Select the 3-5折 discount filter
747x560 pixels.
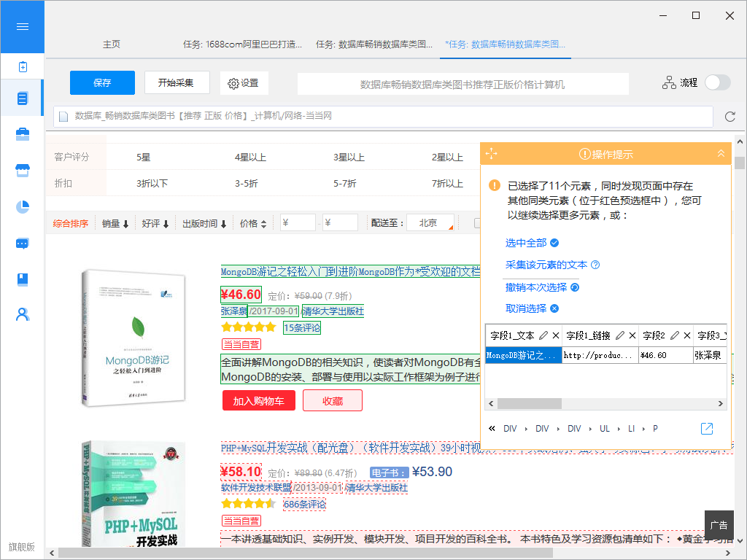pyautogui.click(x=247, y=183)
